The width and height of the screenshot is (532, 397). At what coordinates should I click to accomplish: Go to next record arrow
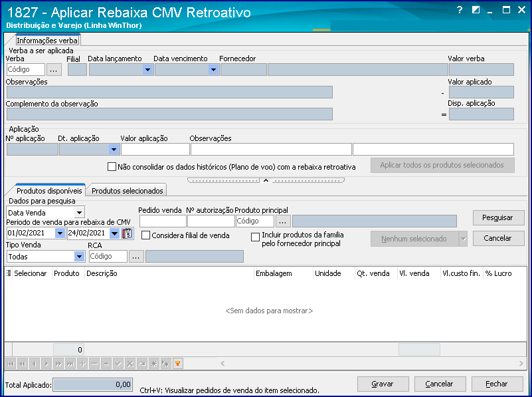46,364
